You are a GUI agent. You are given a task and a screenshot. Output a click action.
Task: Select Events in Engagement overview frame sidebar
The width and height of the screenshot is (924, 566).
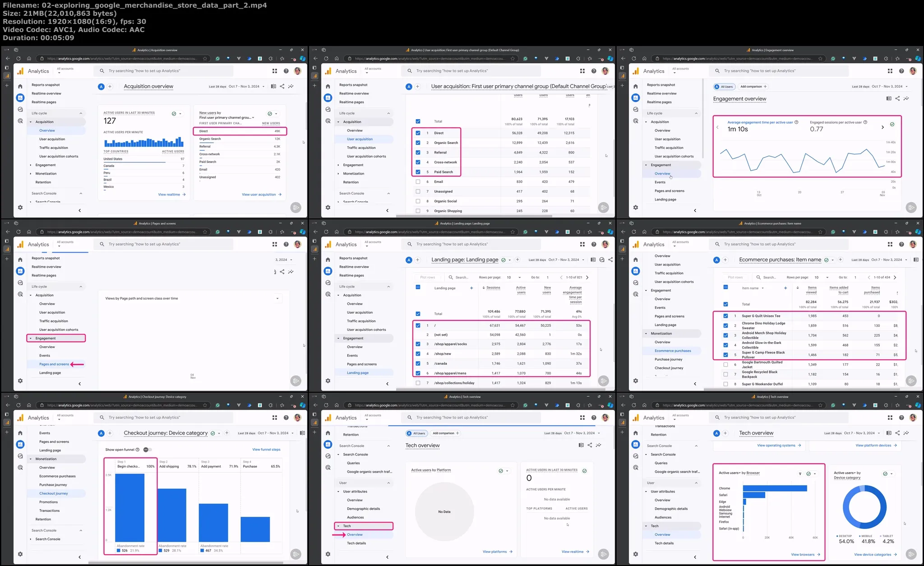(x=660, y=182)
